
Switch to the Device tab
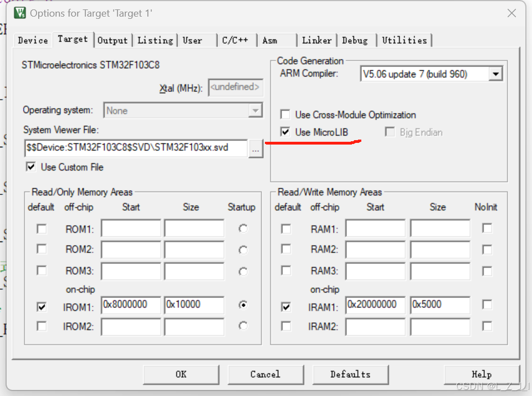pyautogui.click(x=33, y=40)
